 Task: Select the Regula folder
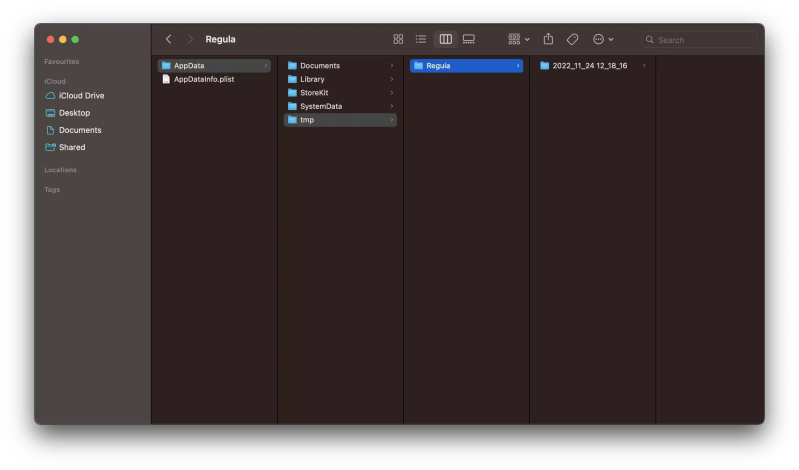pyautogui.click(x=466, y=66)
